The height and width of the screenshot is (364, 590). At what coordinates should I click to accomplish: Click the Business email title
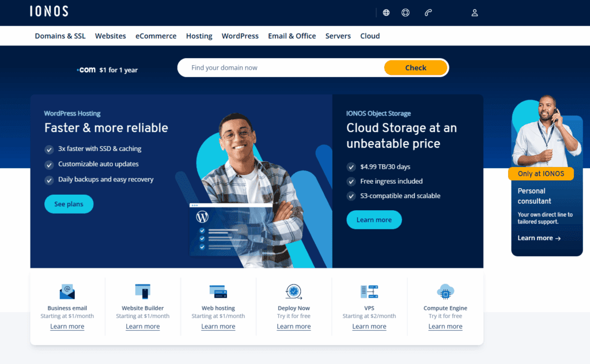click(x=67, y=308)
